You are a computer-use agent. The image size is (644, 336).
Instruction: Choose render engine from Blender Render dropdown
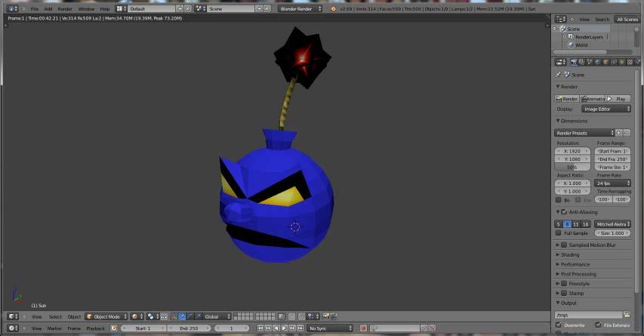point(300,8)
